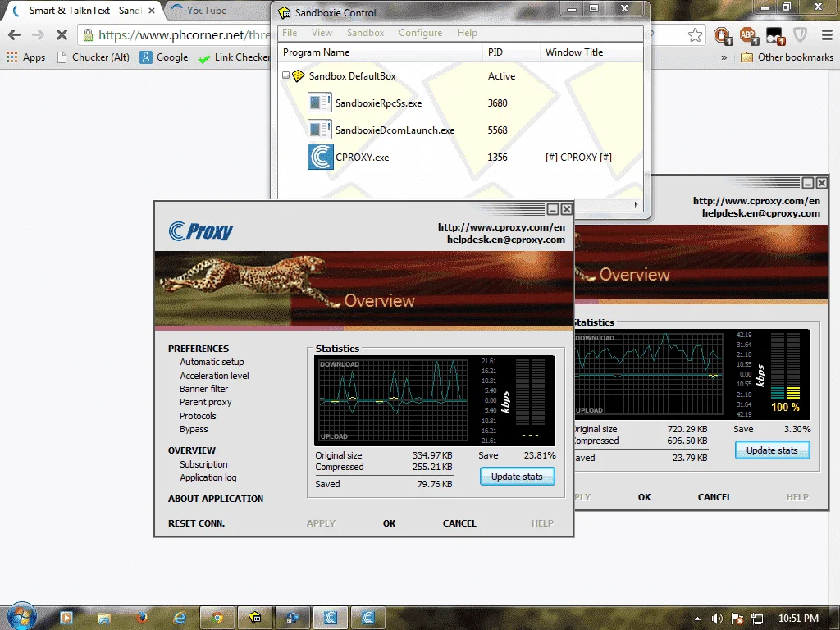Click the horizontal scrollbar right arrow in Sandboxie
This screenshot has width=840, height=630.
[636, 204]
